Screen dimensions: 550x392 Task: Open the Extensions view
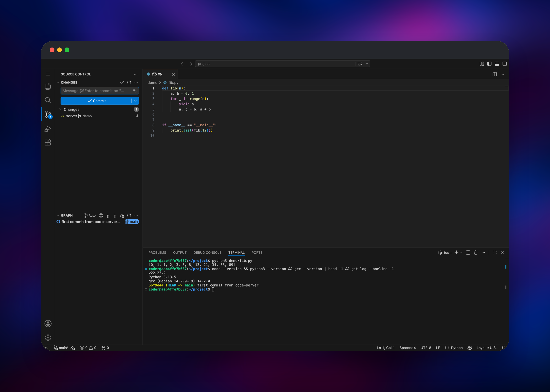coord(48,142)
